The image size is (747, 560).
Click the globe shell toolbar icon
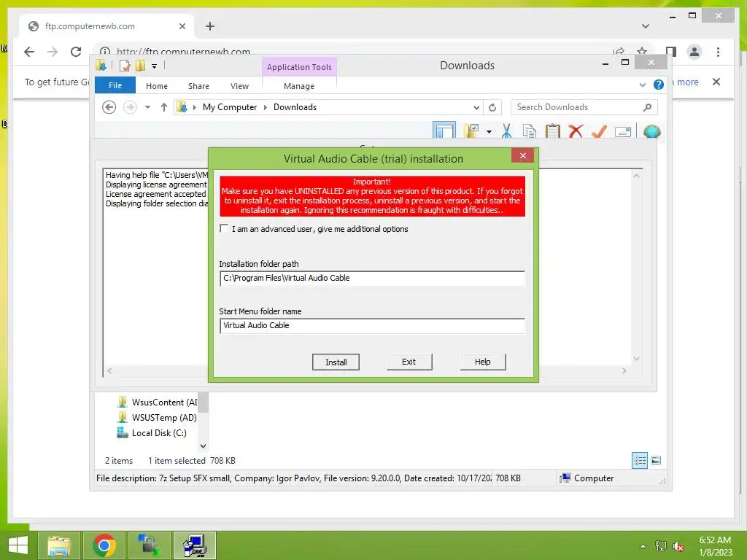651,131
